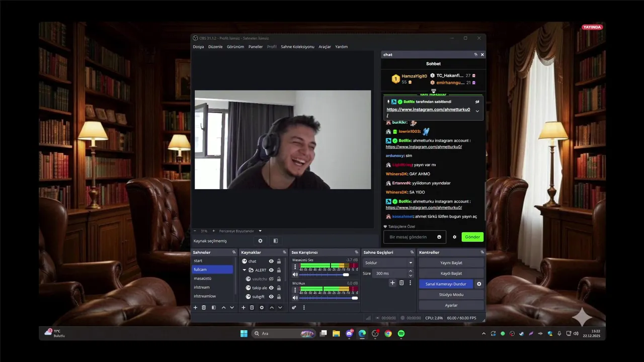Viewport: 644px width, 362px height.
Task: Hide pinned BotRix message eye icon
Action: click(x=477, y=102)
